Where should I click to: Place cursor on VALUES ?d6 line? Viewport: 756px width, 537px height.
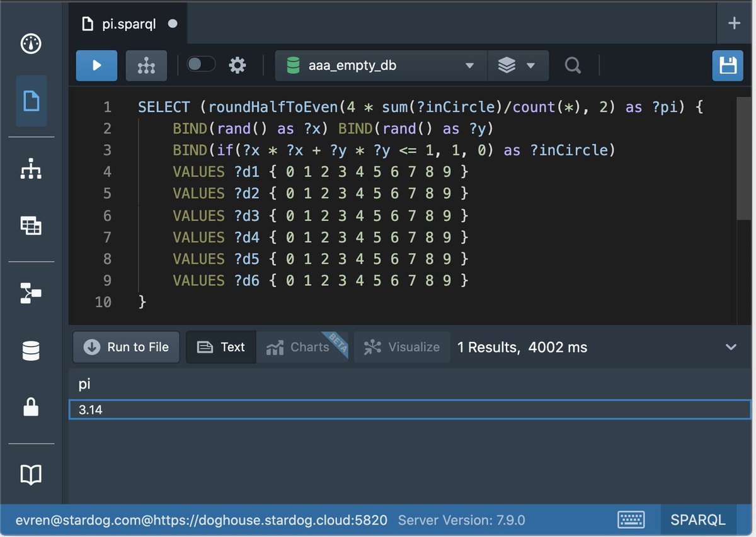pos(320,280)
